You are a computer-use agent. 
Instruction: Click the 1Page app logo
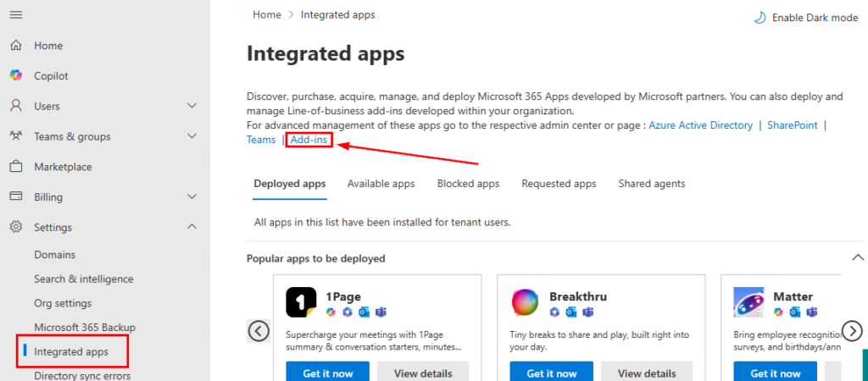[301, 302]
